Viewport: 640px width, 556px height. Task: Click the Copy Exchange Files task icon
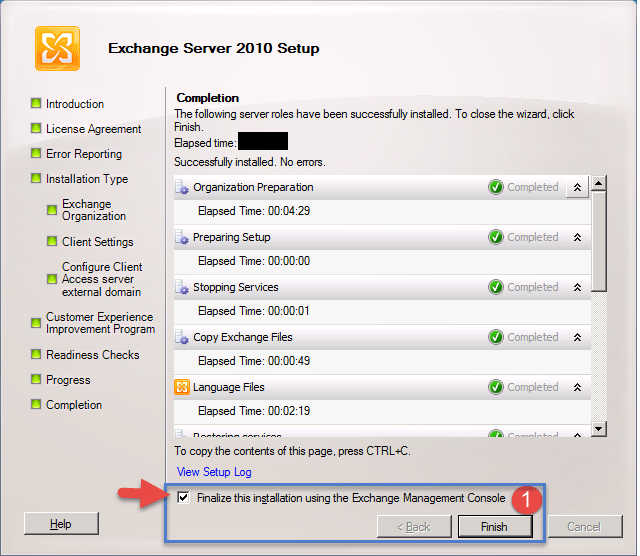pyautogui.click(x=182, y=337)
